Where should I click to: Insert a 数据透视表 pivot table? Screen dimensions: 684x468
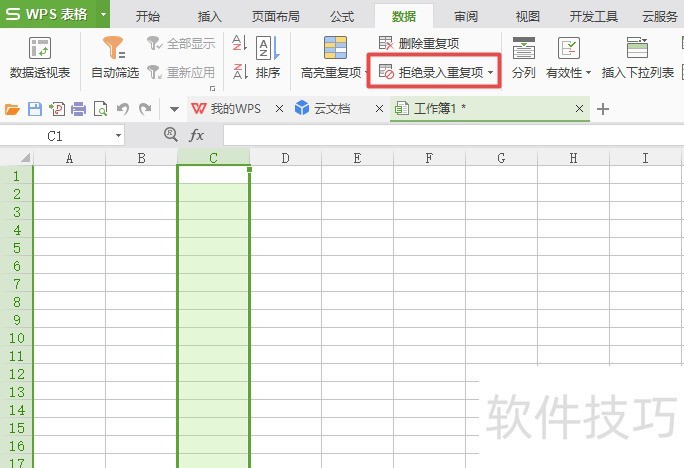click(40, 58)
